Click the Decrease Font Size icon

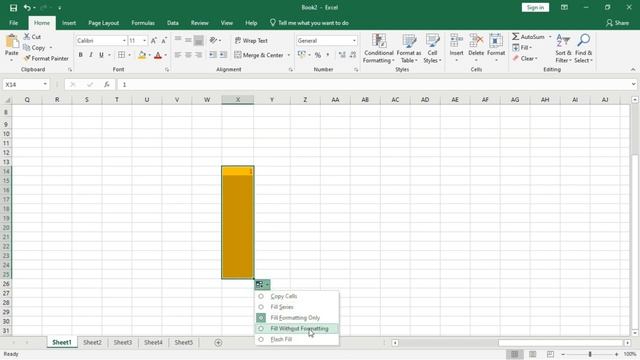coord(164,40)
